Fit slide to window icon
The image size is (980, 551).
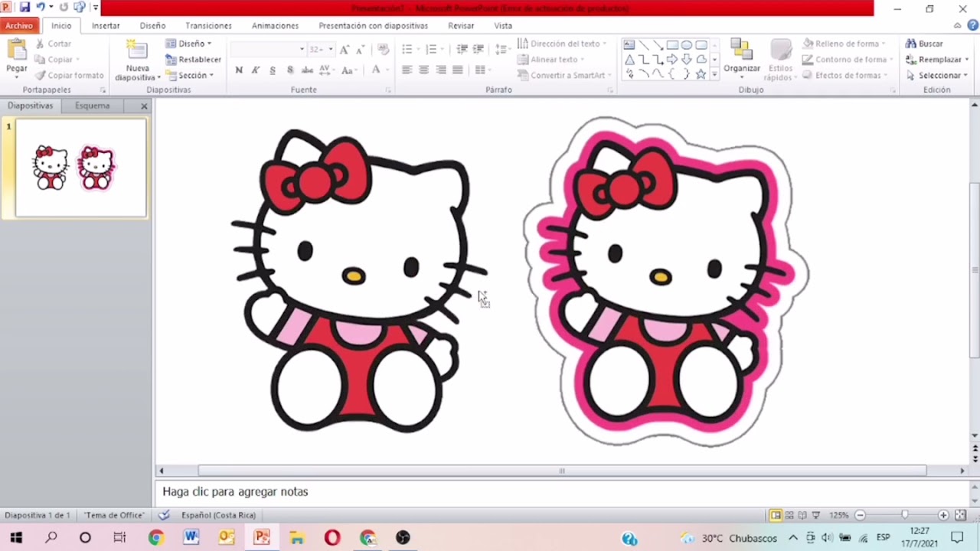click(960, 515)
